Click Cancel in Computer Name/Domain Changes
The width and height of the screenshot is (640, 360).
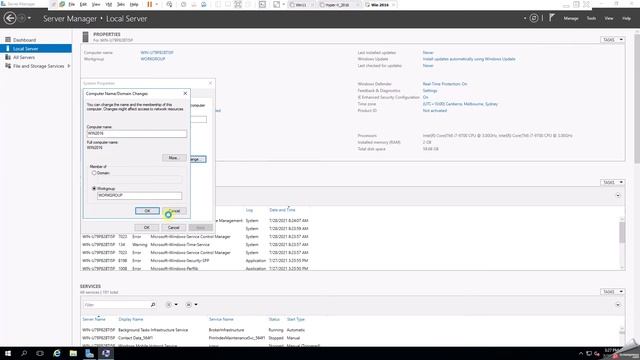point(174,211)
